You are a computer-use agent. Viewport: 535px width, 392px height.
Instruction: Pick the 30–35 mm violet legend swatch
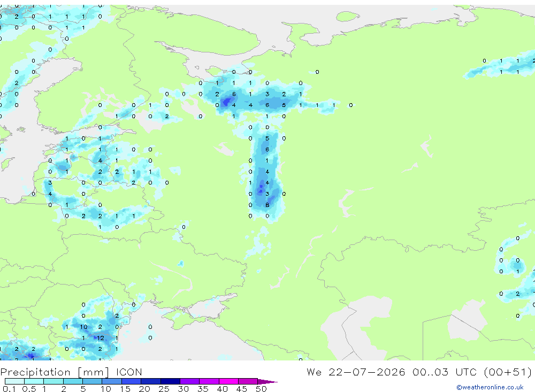click(190, 381)
